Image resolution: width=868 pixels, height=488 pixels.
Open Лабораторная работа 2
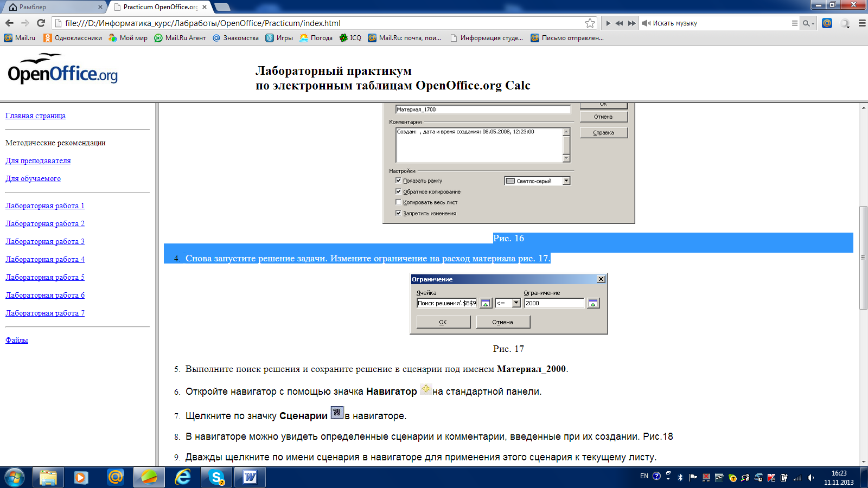point(45,223)
